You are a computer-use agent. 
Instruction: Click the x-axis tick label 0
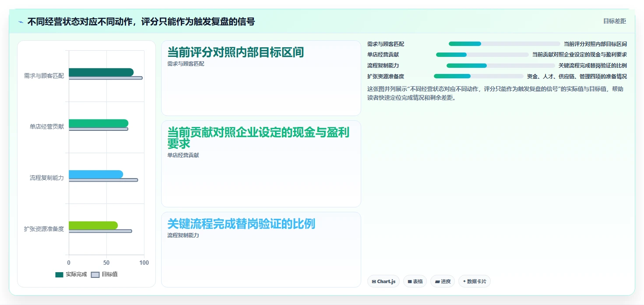69,263
